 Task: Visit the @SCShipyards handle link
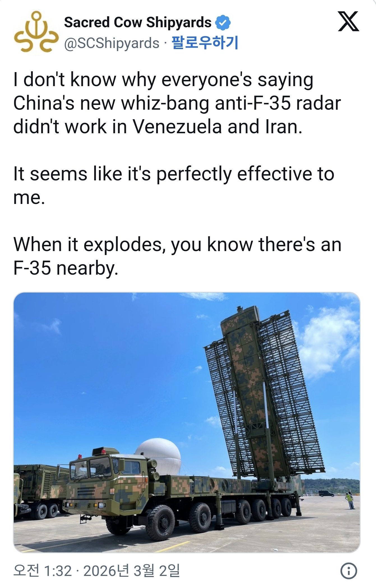point(112,43)
